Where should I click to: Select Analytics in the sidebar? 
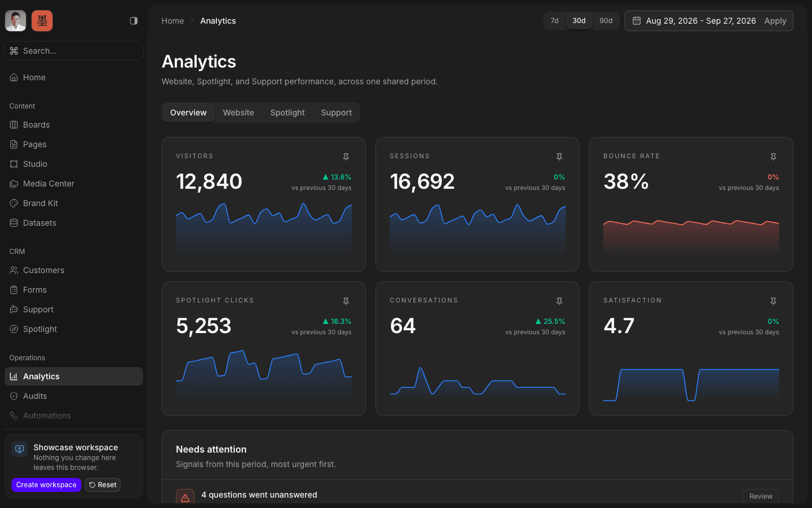pyautogui.click(x=74, y=376)
